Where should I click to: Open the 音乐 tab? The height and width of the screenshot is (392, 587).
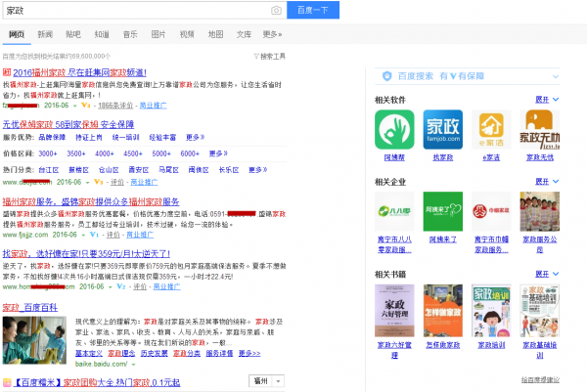tap(130, 34)
